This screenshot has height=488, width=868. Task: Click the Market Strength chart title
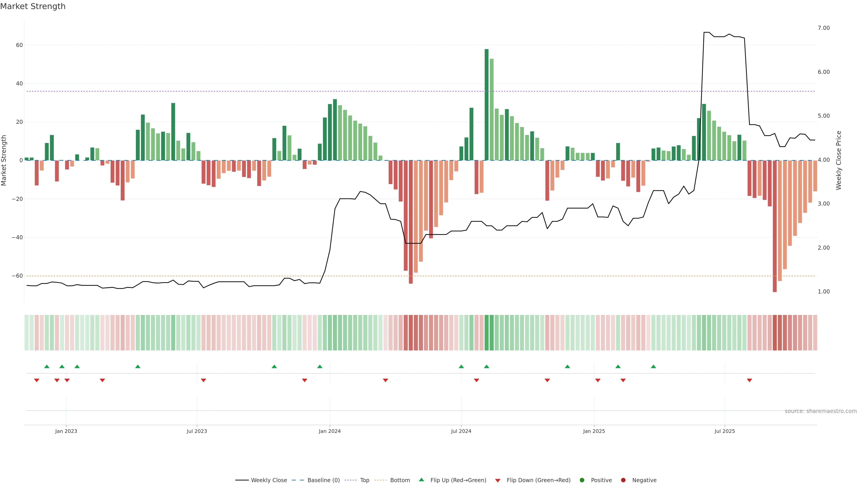33,6
